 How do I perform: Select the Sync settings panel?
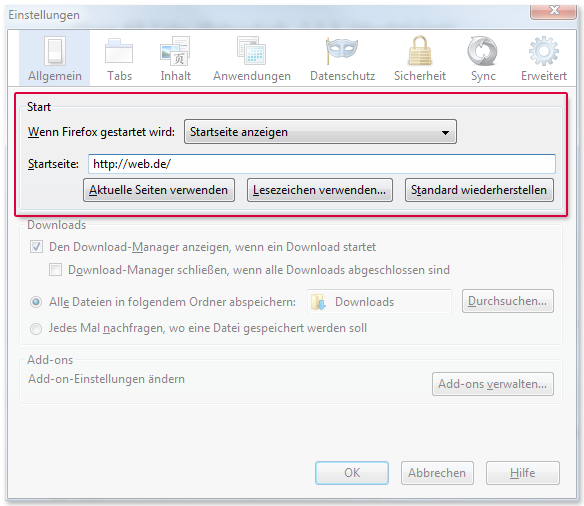483,58
